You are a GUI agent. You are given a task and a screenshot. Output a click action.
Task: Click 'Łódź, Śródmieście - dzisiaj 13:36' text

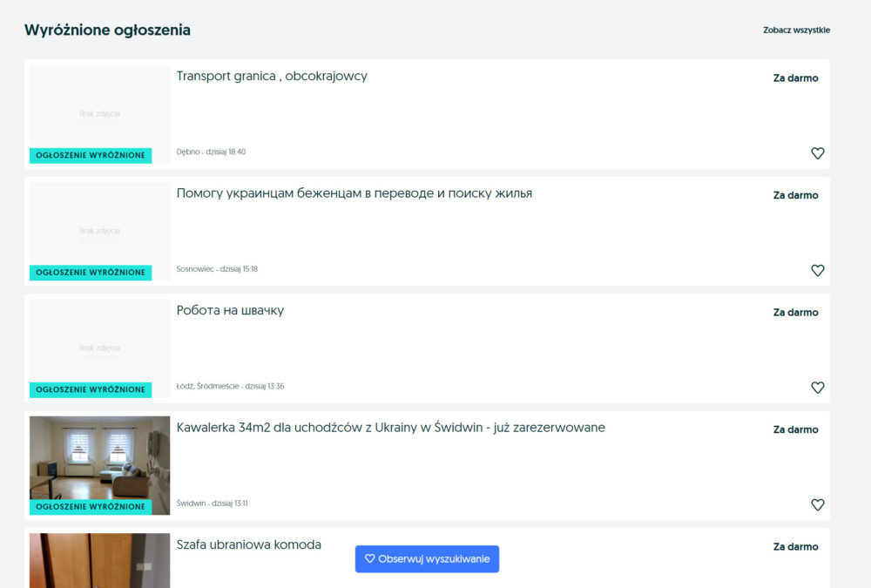(x=231, y=386)
